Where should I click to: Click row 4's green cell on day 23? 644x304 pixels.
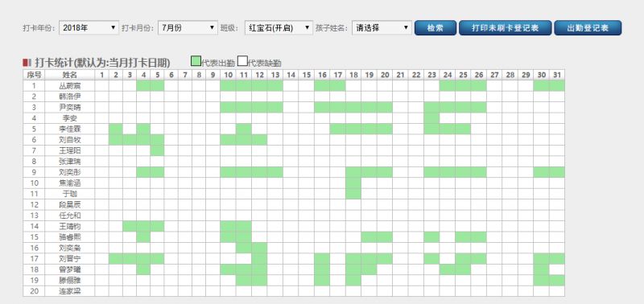click(x=431, y=118)
